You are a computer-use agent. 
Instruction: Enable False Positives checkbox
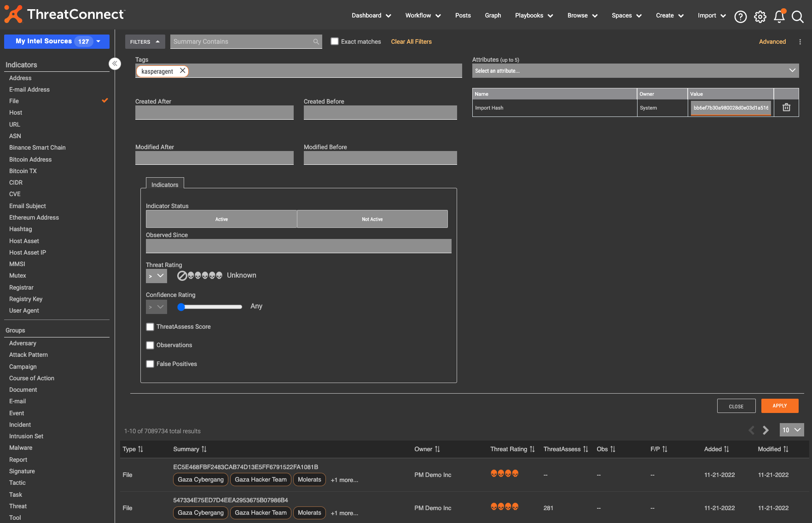pos(150,364)
